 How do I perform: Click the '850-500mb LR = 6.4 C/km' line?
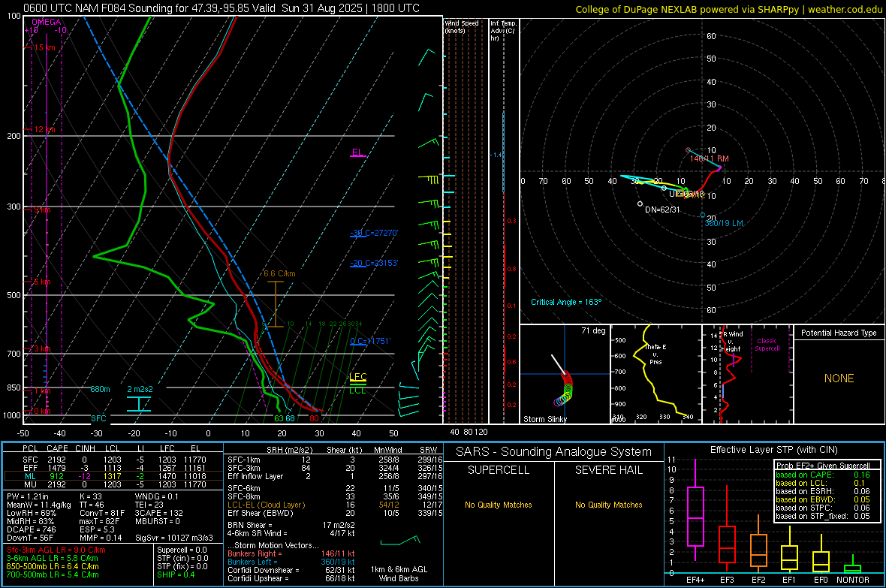click(53, 566)
